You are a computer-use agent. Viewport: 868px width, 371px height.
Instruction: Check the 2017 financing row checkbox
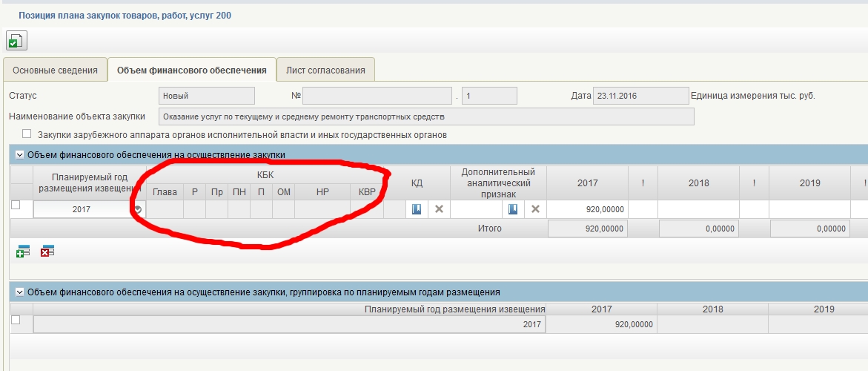point(16,206)
